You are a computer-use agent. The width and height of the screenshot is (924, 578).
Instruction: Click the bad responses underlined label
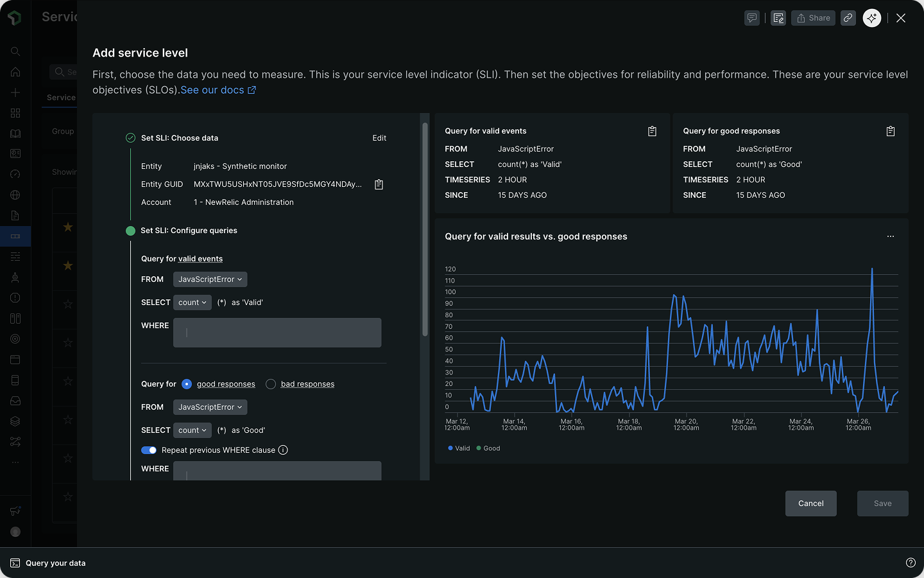[x=307, y=384]
